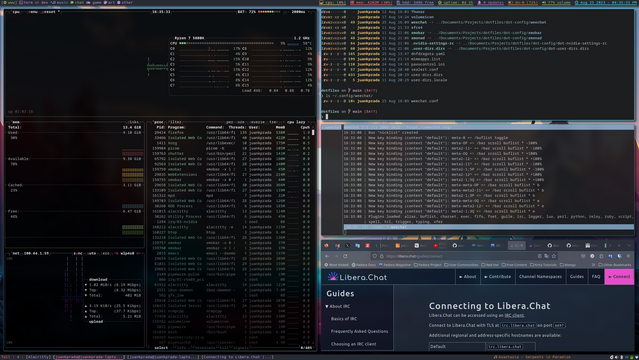Expand the Contribute dropdown in site navigation

(x=497, y=276)
